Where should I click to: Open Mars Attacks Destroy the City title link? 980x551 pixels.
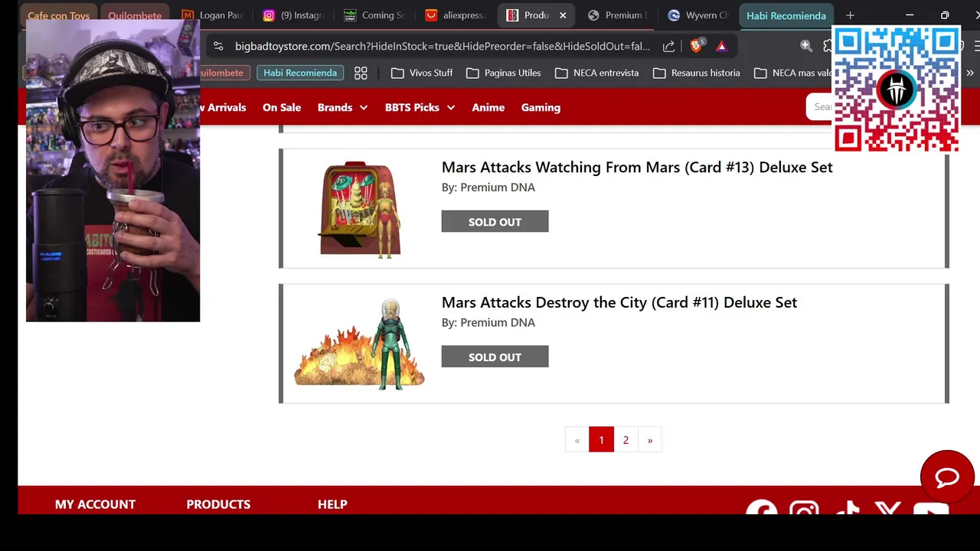(x=619, y=302)
